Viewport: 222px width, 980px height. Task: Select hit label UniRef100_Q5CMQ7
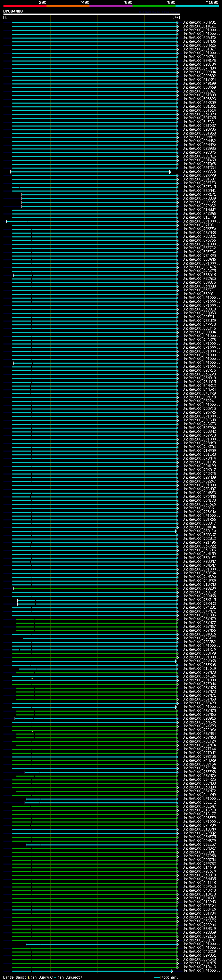coord(199,489)
